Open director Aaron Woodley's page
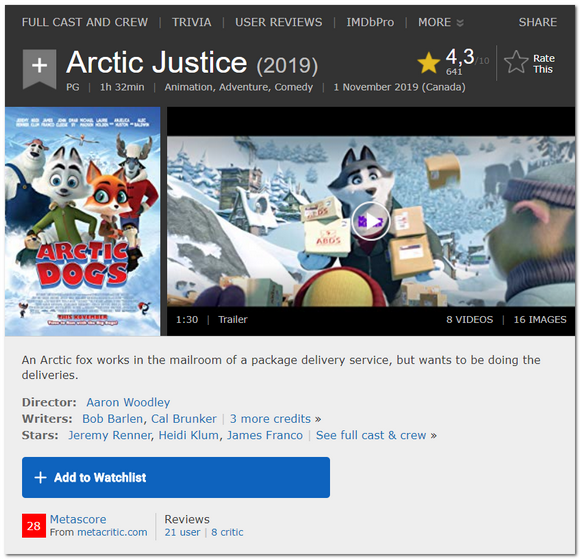Viewport: 580px width, 559px height. [128, 402]
